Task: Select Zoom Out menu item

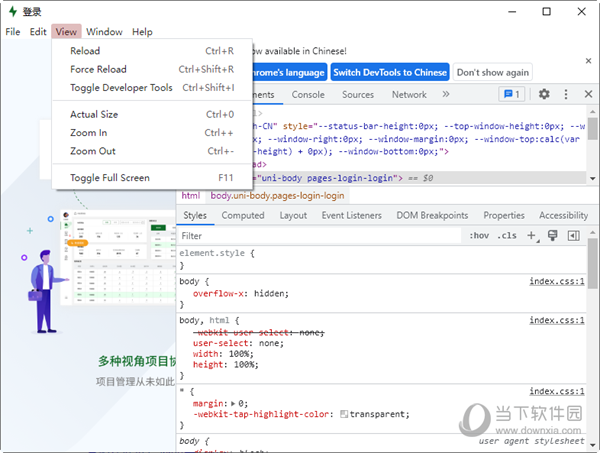Action: (x=152, y=151)
